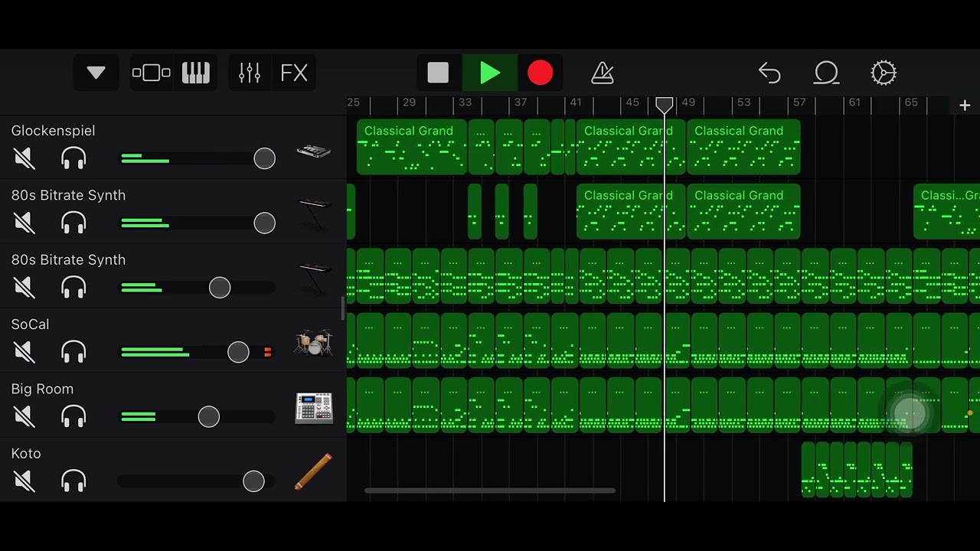Select Big Room drum machine icon
Image resolution: width=980 pixels, height=551 pixels.
[x=314, y=408]
